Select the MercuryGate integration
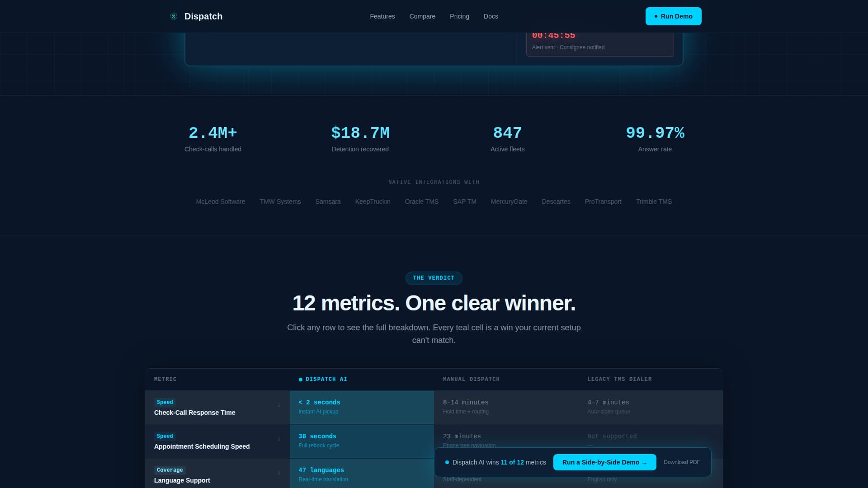Image resolution: width=868 pixels, height=488 pixels. (x=509, y=202)
